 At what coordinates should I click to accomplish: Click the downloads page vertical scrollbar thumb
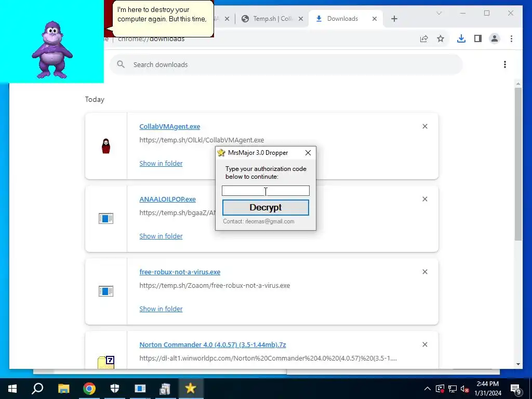point(518,164)
